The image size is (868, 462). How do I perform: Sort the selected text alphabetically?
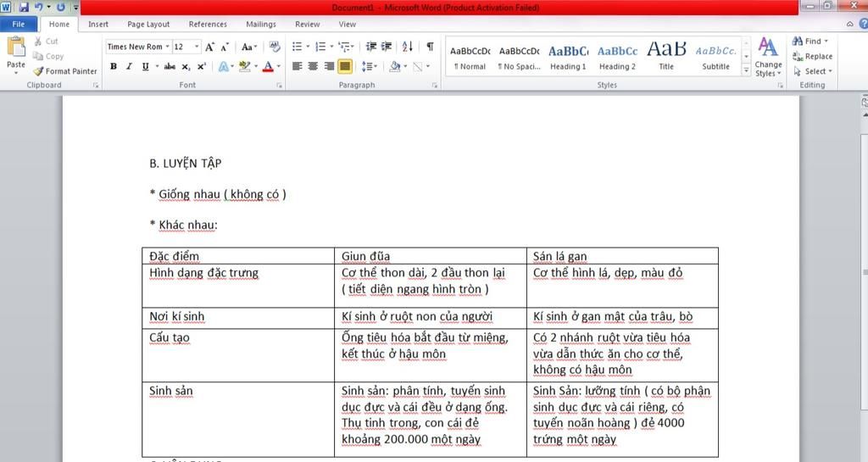[408, 47]
